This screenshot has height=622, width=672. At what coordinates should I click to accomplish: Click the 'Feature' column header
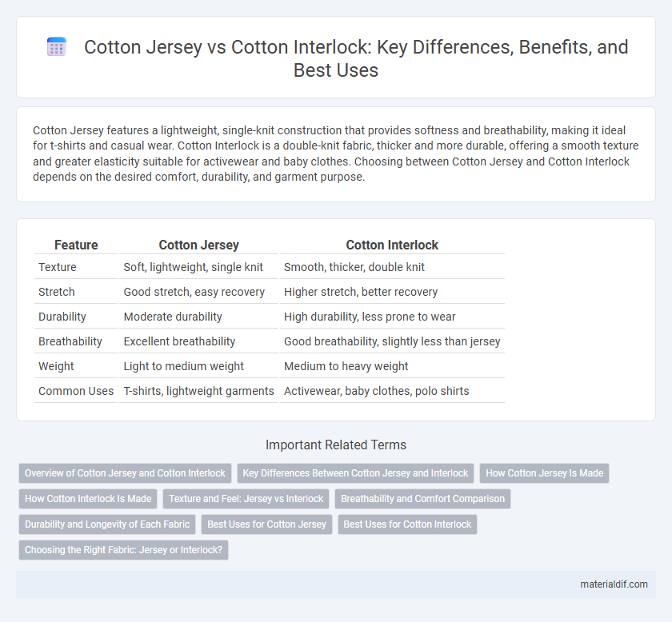click(x=76, y=245)
